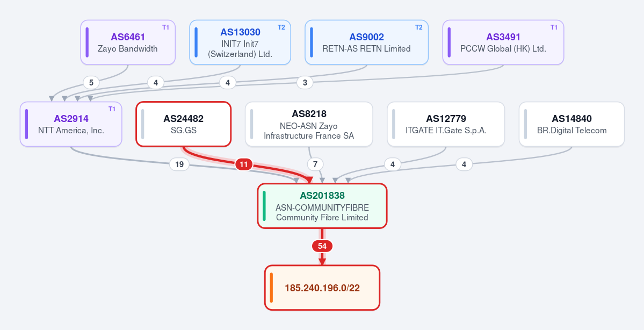The height and width of the screenshot is (330, 644).
Task: Click the red edge label 11
Action: click(x=243, y=164)
